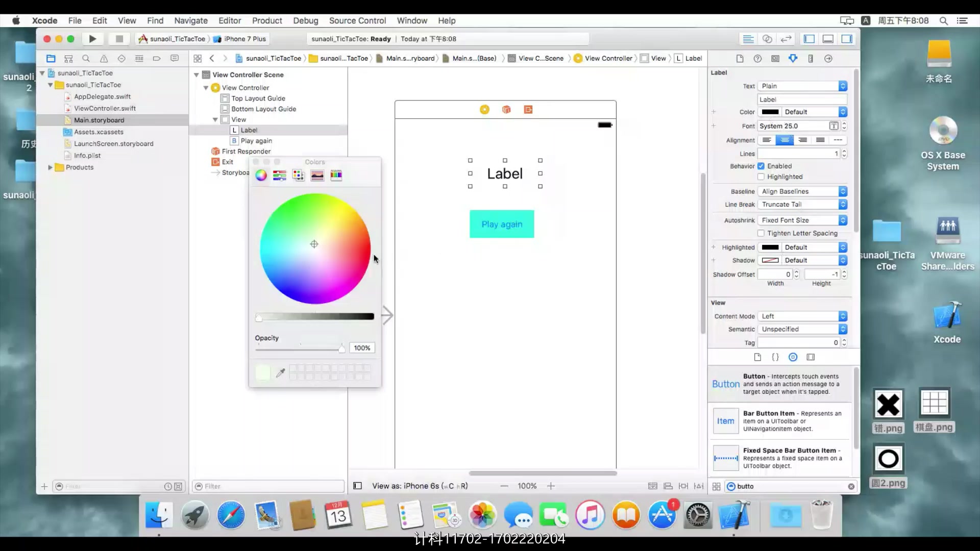Show the Media library
The height and width of the screenshot is (551, 980).
(x=811, y=357)
